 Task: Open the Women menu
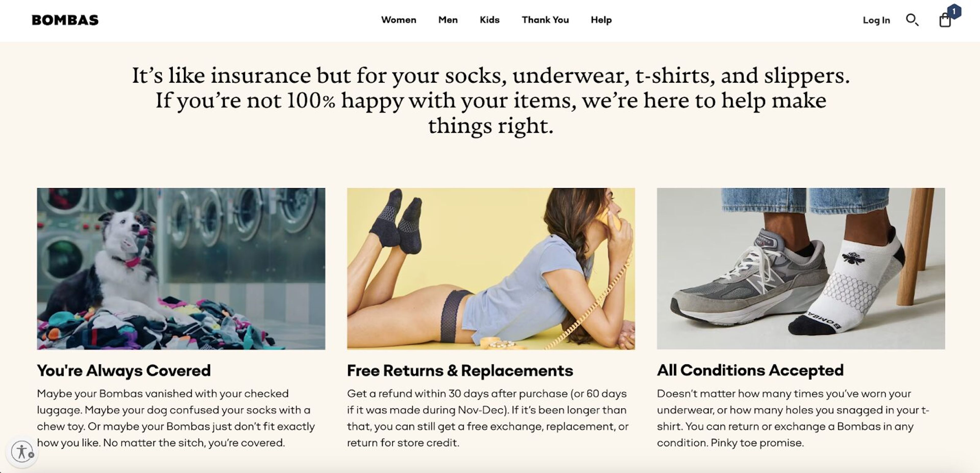(x=399, y=20)
